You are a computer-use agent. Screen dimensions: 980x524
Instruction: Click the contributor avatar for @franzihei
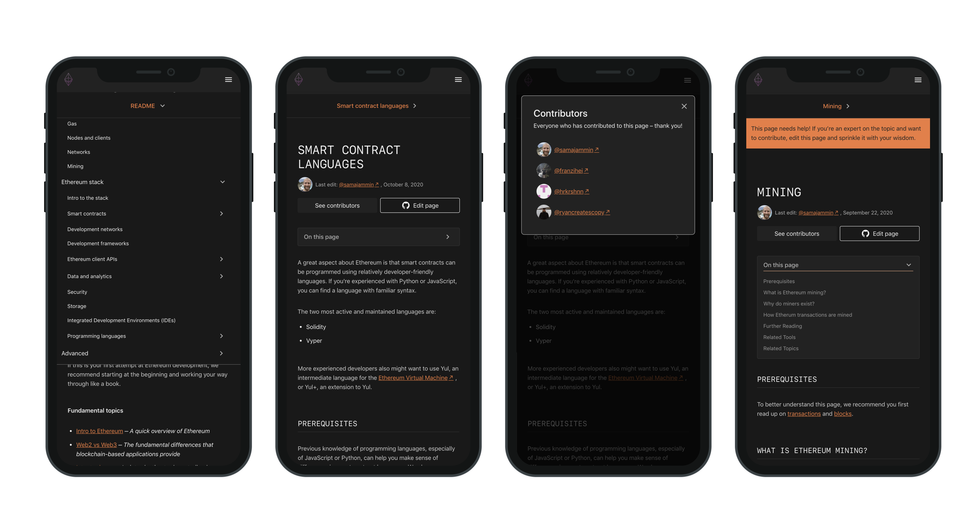coord(544,171)
